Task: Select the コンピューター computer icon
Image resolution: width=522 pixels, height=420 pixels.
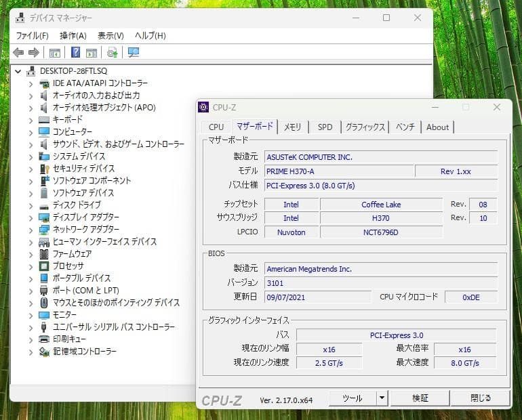Action: point(44,131)
